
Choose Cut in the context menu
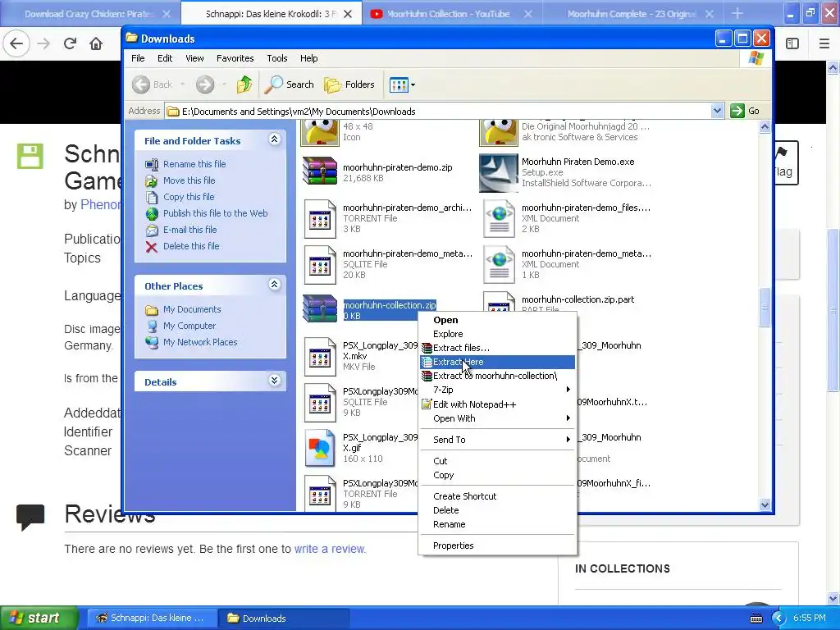pos(497,461)
